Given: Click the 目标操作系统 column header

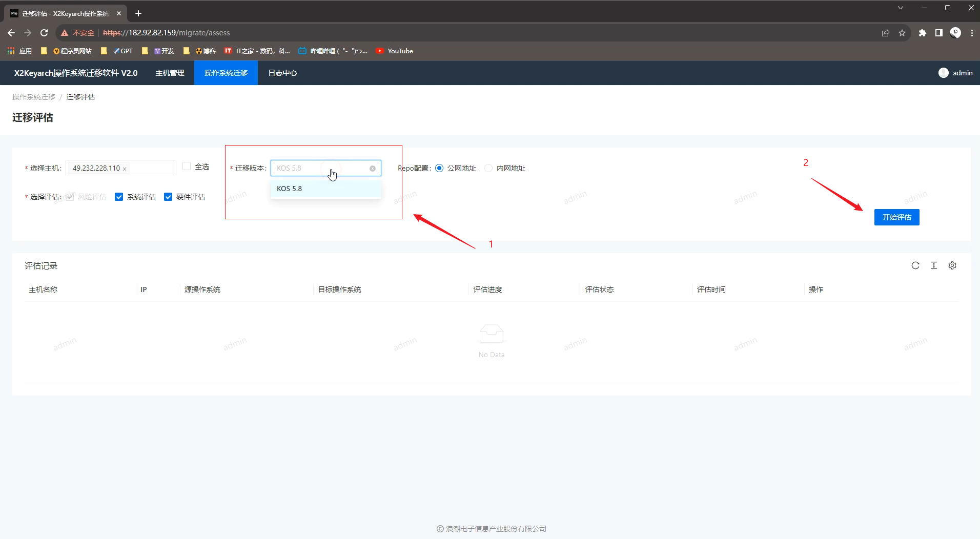Looking at the screenshot, I should (340, 289).
